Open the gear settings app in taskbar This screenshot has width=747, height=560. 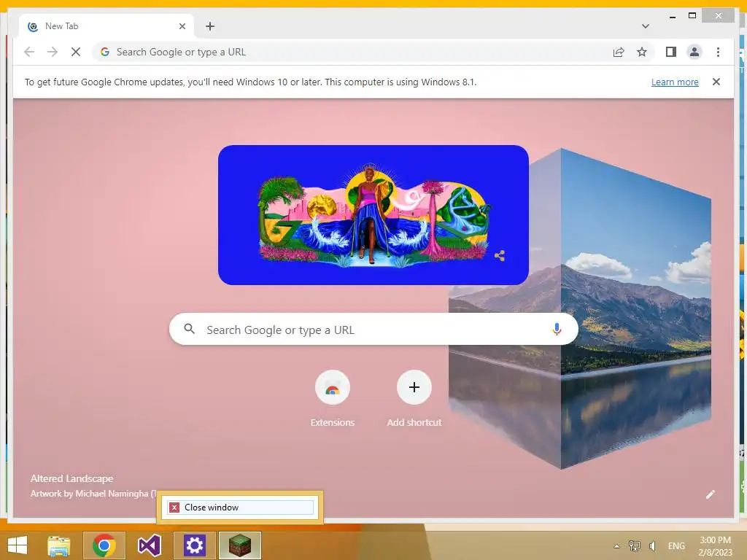pyautogui.click(x=194, y=545)
